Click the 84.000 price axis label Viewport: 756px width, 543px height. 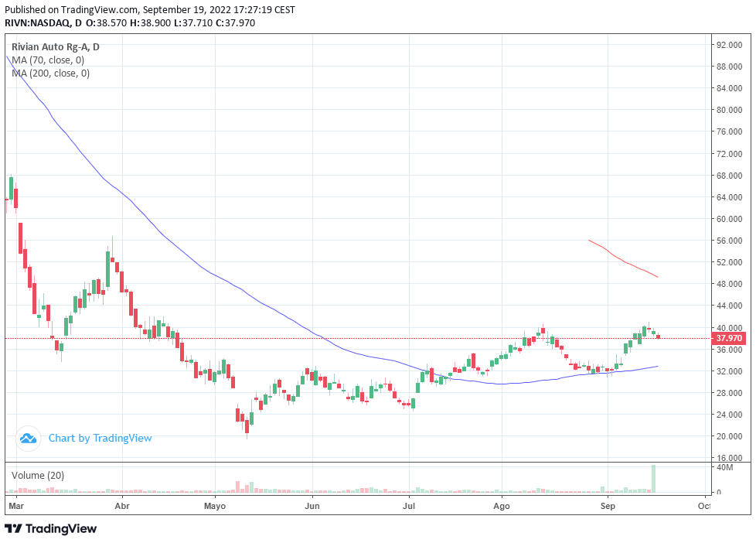click(729, 88)
